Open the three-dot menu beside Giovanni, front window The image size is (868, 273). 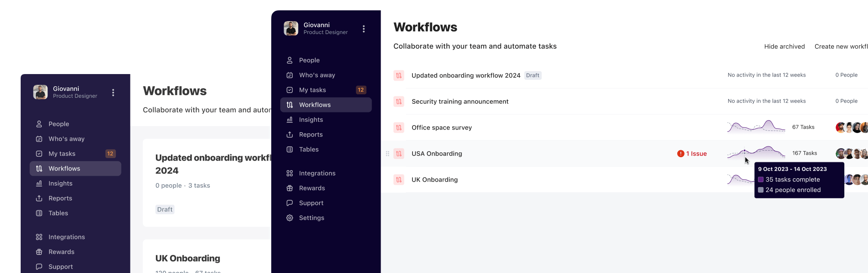364,29
